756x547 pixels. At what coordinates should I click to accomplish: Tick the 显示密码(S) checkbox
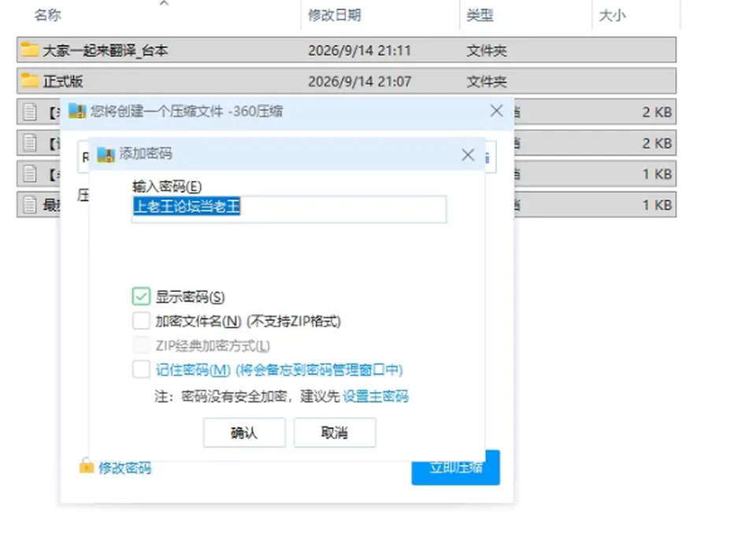(x=141, y=297)
